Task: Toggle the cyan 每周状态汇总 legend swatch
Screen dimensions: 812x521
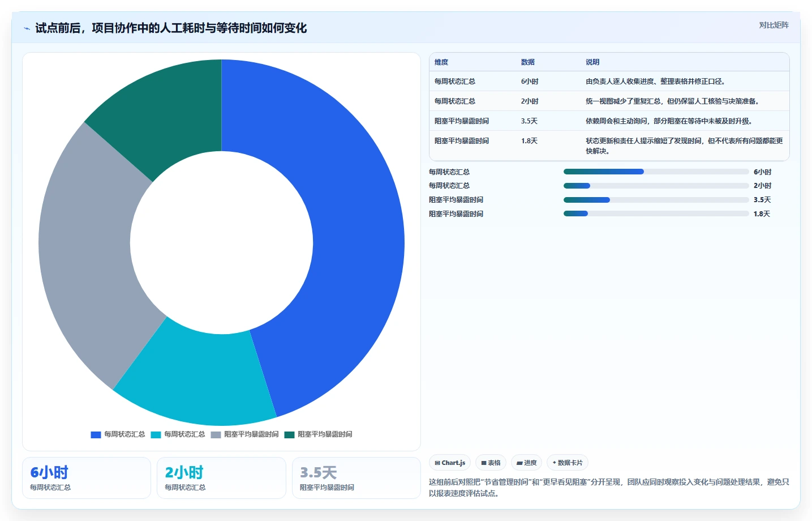Action: click(156, 434)
